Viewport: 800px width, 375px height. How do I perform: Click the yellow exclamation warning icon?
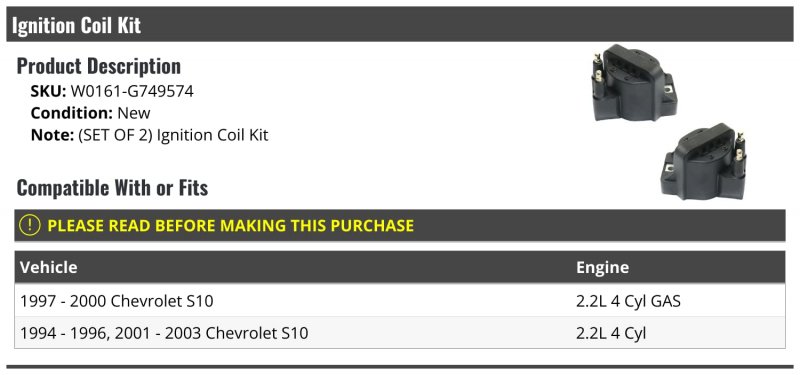click(30, 226)
